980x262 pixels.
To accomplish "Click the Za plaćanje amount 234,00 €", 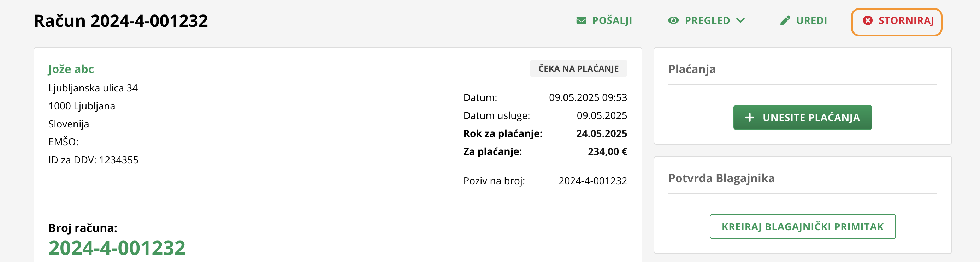I will pos(607,151).
